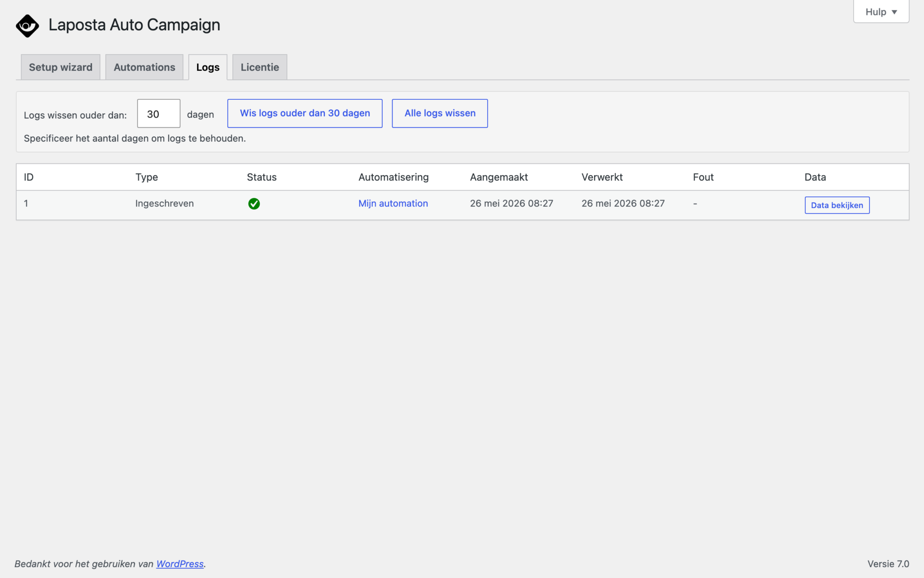The image size is (924, 578).
Task: Expand the Hulp dropdown
Action: coord(881,12)
